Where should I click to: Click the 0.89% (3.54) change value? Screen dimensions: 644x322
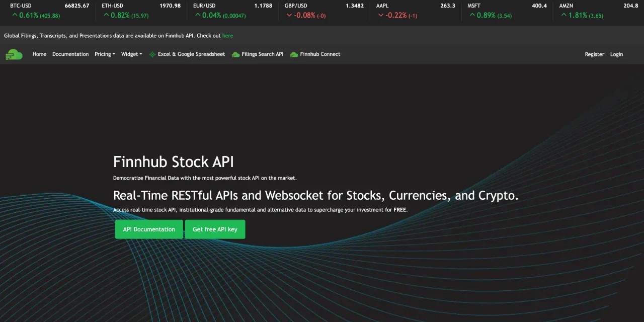tap(495, 16)
